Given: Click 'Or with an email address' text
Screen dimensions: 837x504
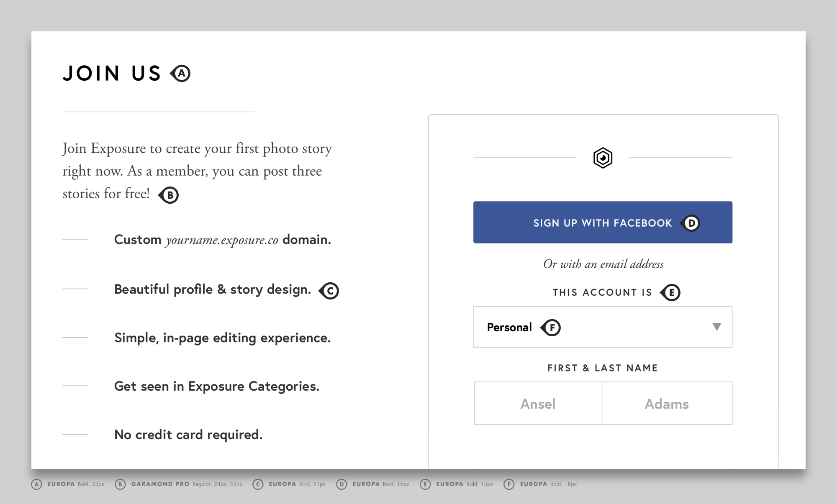Looking at the screenshot, I should (603, 264).
